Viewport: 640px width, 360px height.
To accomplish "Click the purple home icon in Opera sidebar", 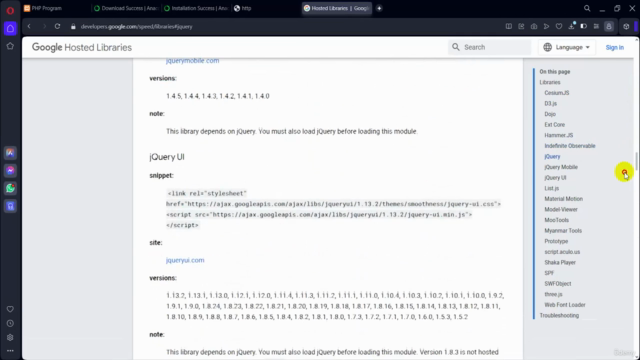I will (10, 29).
